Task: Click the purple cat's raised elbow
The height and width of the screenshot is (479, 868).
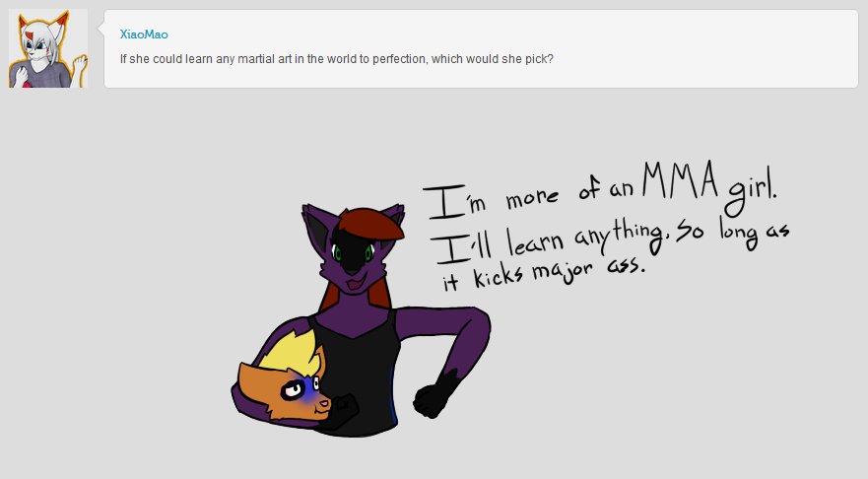Action: (479, 324)
